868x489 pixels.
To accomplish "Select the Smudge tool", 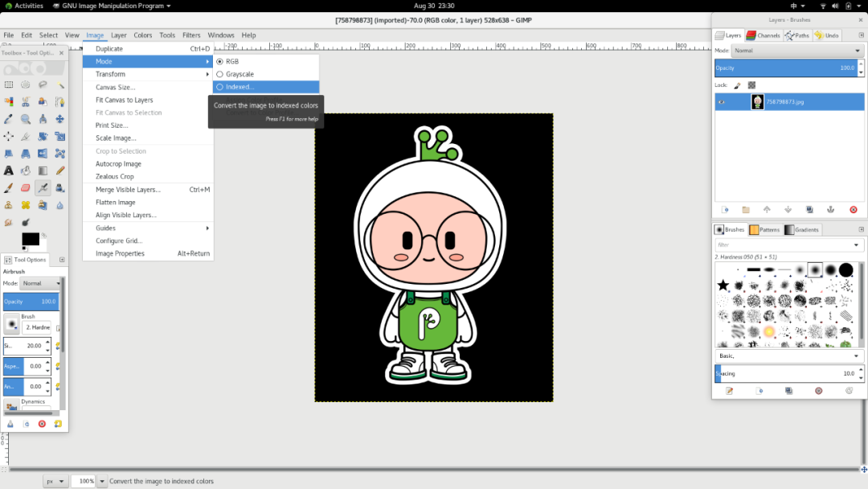I will [9, 222].
